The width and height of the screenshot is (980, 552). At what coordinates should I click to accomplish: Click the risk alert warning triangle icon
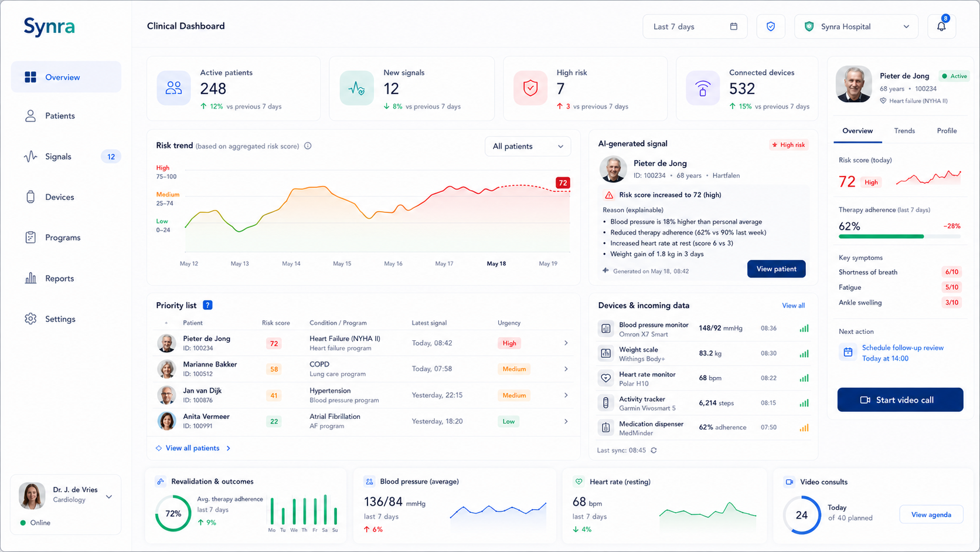[x=609, y=195]
